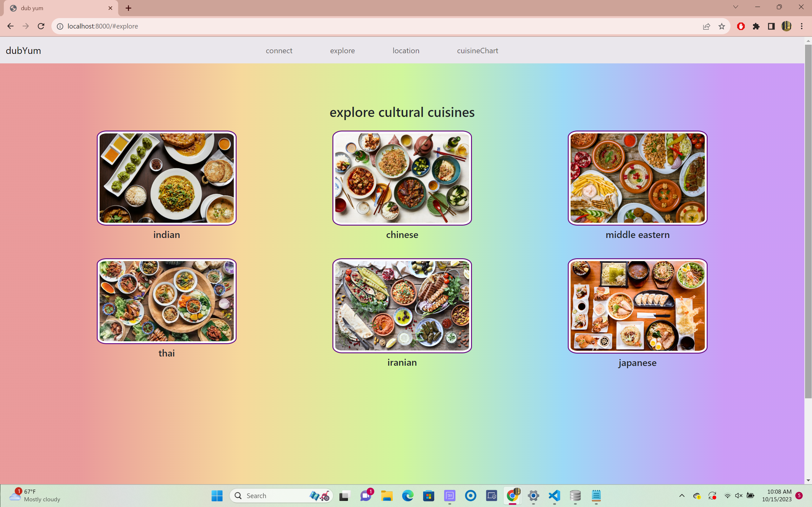Open the red ad blocker extension

point(741,26)
